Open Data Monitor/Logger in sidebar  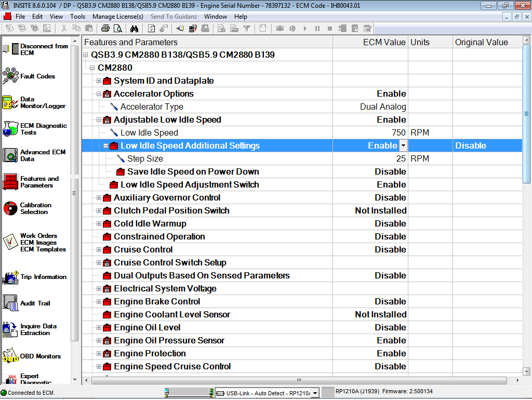[34, 102]
